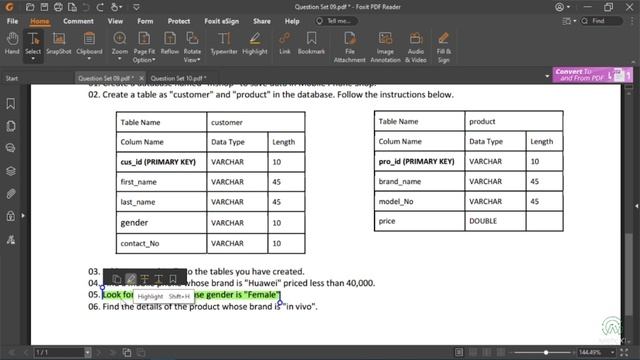The image size is (640, 360).
Task: Open the Foxit eSign ribbon tab
Action: [222, 21]
